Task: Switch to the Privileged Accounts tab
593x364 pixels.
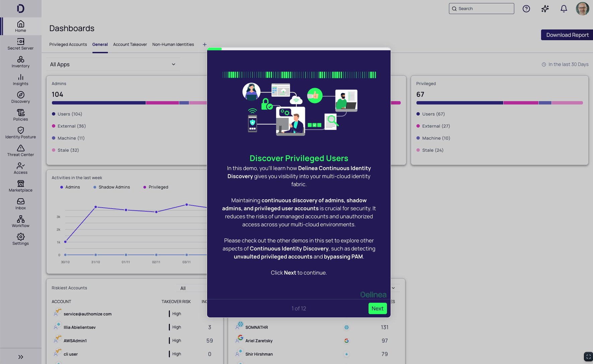Action: click(68, 45)
